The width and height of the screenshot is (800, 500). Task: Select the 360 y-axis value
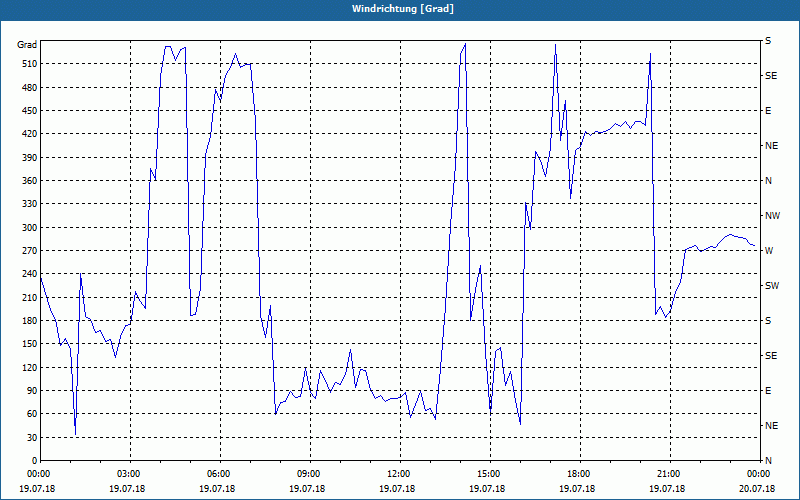coord(30,181)
